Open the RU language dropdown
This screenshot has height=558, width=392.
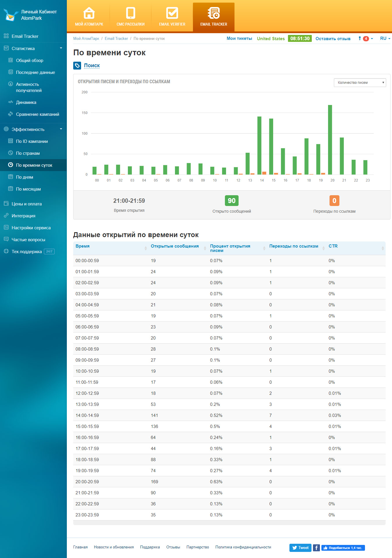(x=385, y=38)
